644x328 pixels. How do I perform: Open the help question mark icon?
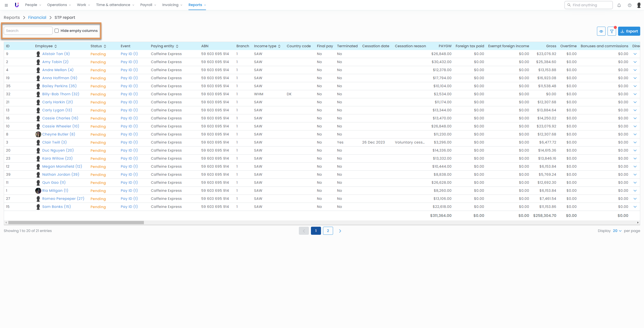(x=629, y=5)
